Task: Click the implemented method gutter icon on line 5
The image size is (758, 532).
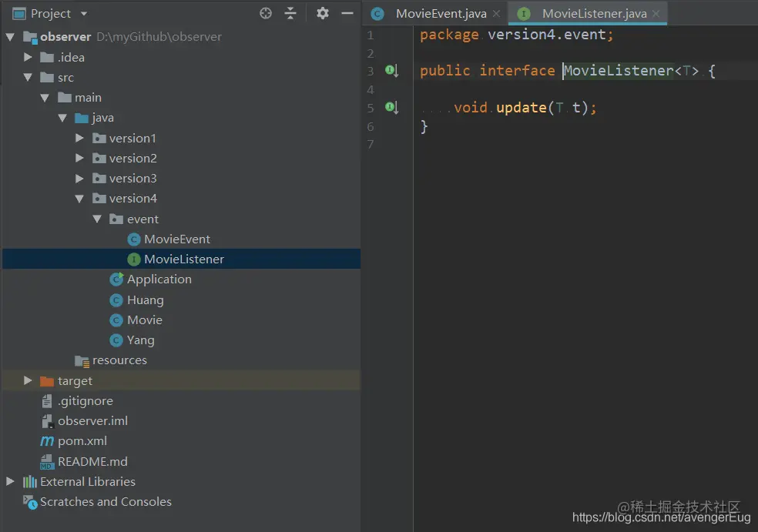Action: click(391, 107)
